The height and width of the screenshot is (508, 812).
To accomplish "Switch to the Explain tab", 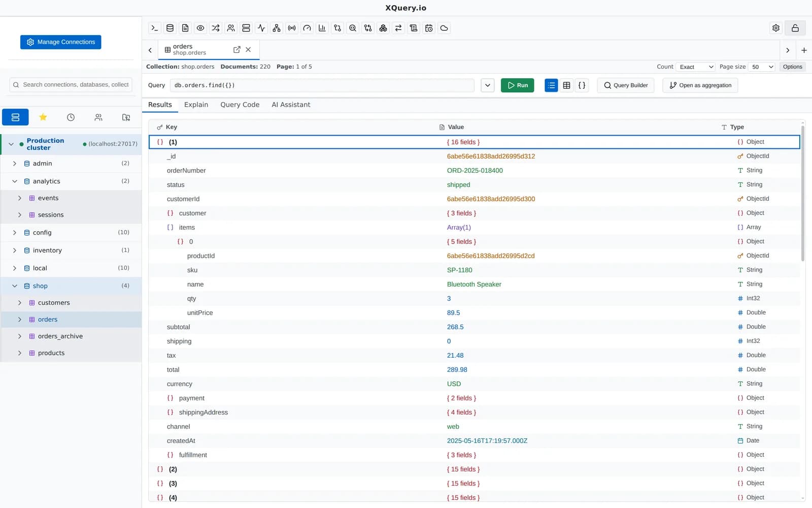I will (196, 105).
